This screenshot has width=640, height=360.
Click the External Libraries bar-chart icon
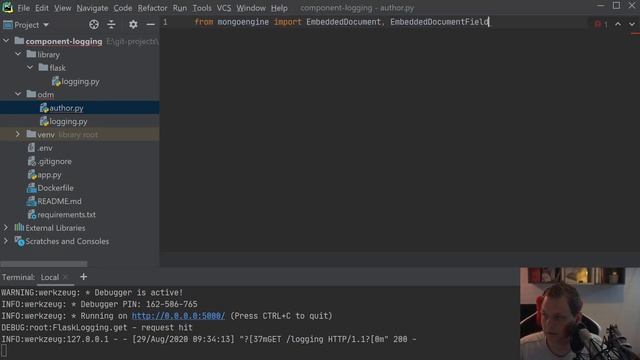pyautogui.click(x=19, y=227)
